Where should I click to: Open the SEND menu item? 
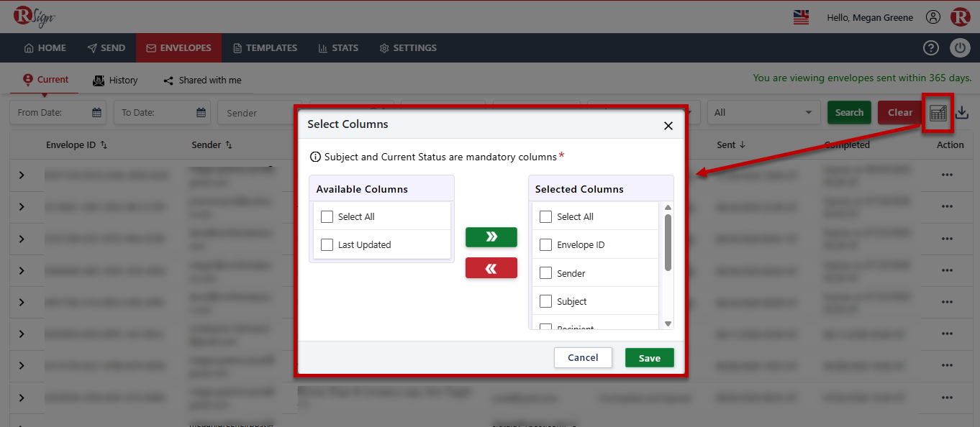(106, 48)
